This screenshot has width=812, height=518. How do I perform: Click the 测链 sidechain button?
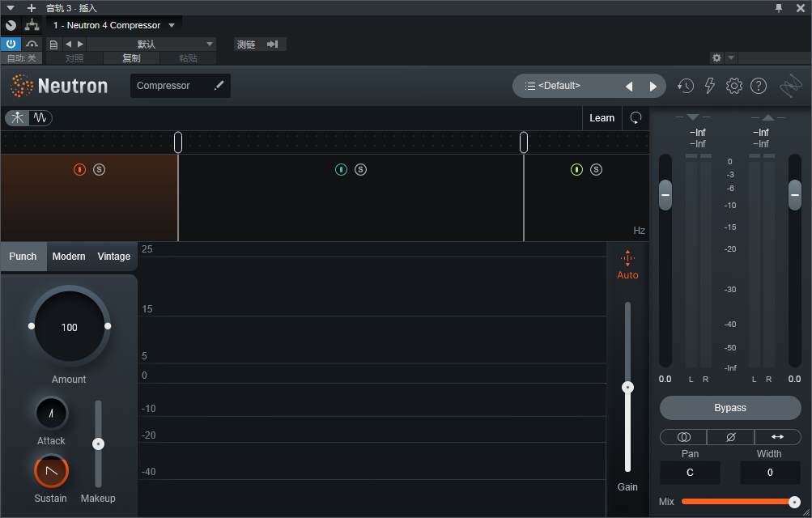point(246,45)
